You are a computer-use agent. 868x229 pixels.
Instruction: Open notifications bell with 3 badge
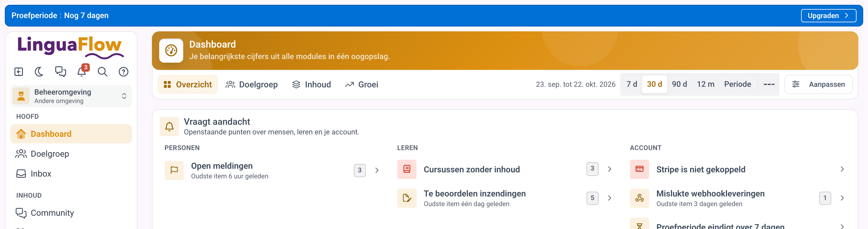coord(82,71)
